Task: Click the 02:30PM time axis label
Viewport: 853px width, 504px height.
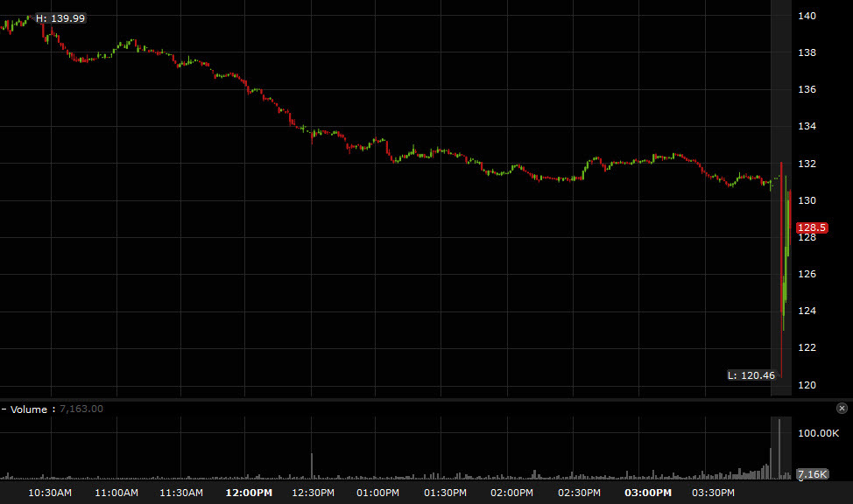Action: point(580,493)
